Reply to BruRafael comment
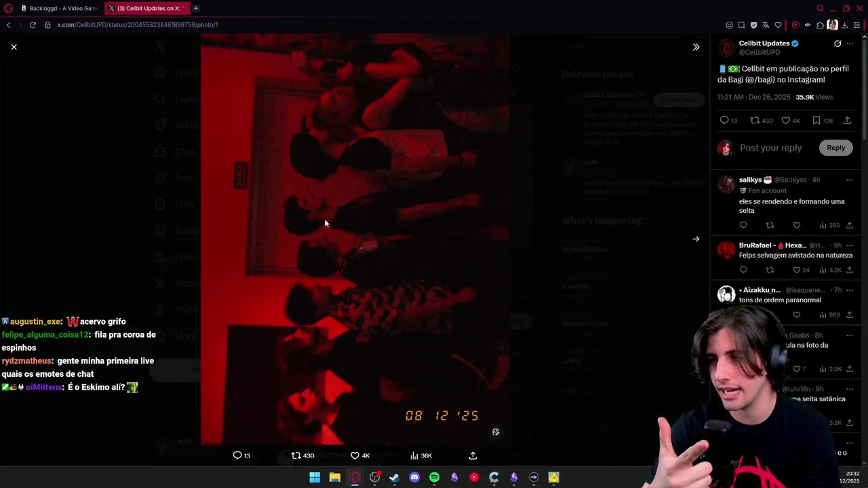The height and width of the screenshot is (488, 868). point(743,270)
